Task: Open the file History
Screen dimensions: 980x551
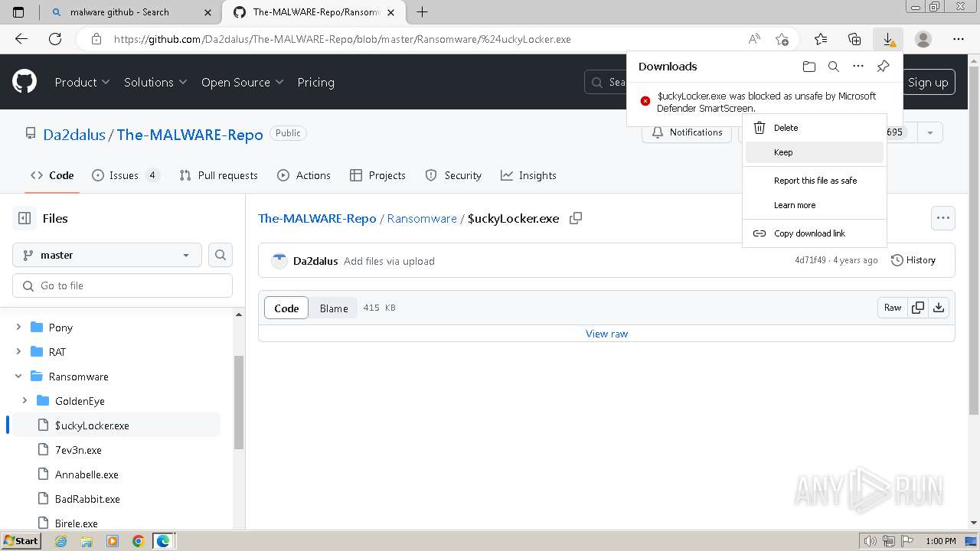Action: 913,260
